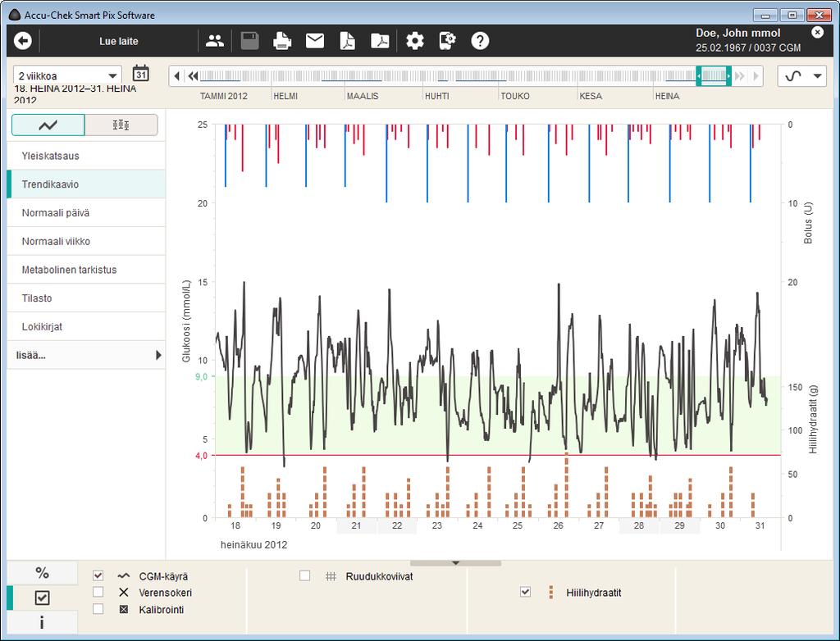Viewport: 840px width, 641px height.
Task: Click day 28 on the chart axis
Action: pyautogui.click(x=639, y=526)
